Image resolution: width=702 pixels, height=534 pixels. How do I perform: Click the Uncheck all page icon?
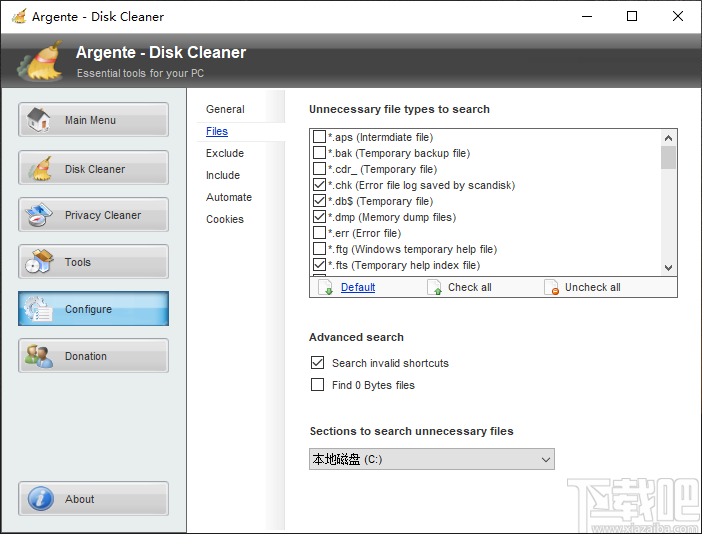(551, 287)
